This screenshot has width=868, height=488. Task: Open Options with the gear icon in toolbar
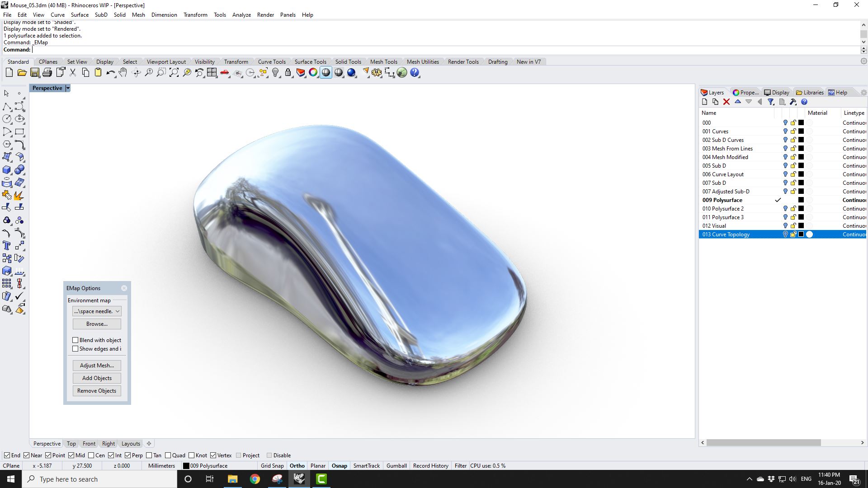click(377, 73)
